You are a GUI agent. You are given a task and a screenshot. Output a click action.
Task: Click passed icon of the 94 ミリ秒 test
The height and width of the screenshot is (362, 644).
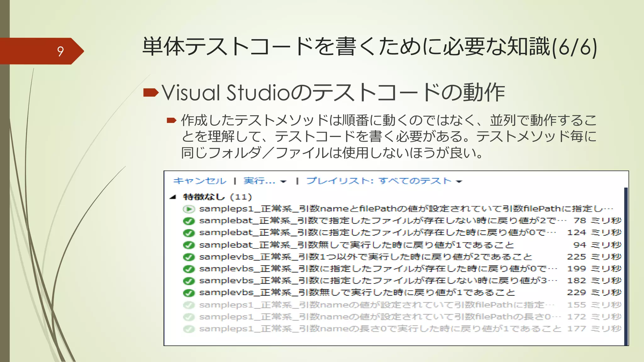189,245
